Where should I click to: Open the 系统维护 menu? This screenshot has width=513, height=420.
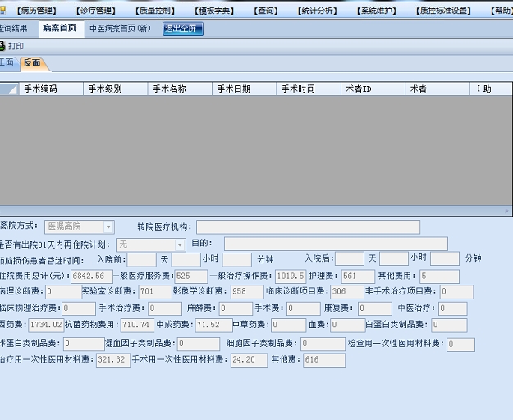(x=377, y=11)
